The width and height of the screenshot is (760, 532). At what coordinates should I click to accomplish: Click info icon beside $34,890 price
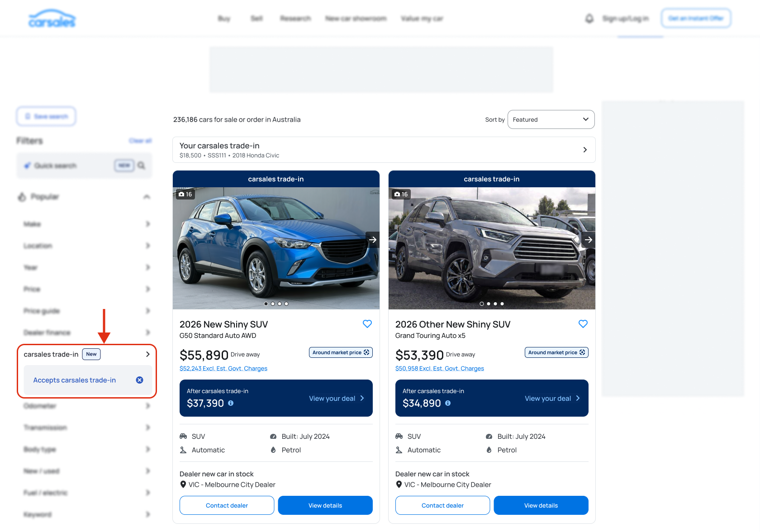[448, 403]
